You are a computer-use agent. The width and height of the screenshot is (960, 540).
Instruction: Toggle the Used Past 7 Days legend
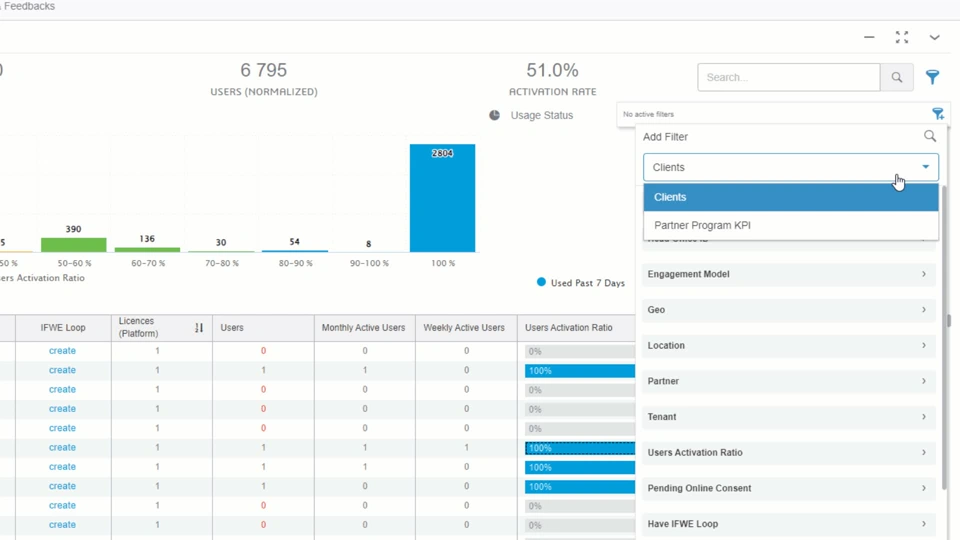[x=580, y=283]
